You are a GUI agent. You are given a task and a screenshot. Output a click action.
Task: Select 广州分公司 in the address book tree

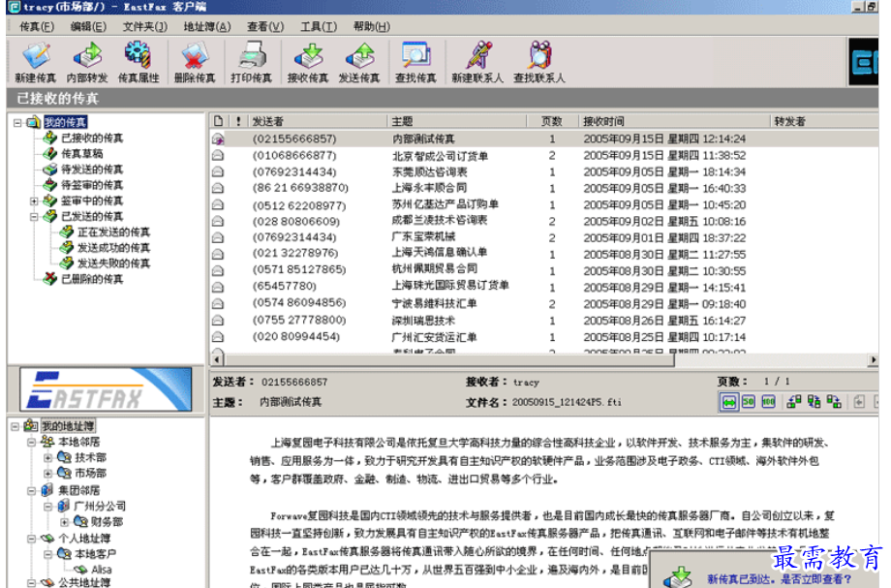coord(100,506)
